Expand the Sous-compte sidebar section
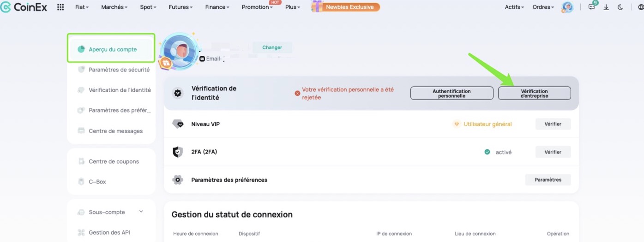This screenshot has width=644, height=242. [111, 212]
